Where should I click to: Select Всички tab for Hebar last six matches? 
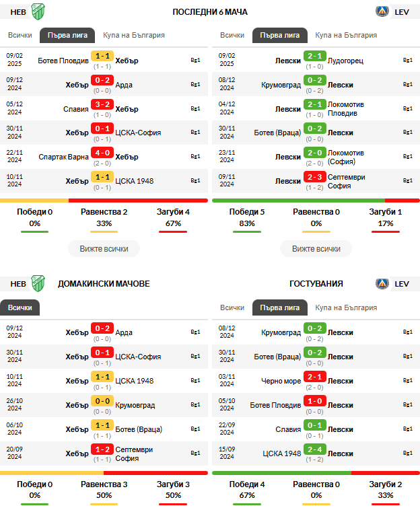20,35
